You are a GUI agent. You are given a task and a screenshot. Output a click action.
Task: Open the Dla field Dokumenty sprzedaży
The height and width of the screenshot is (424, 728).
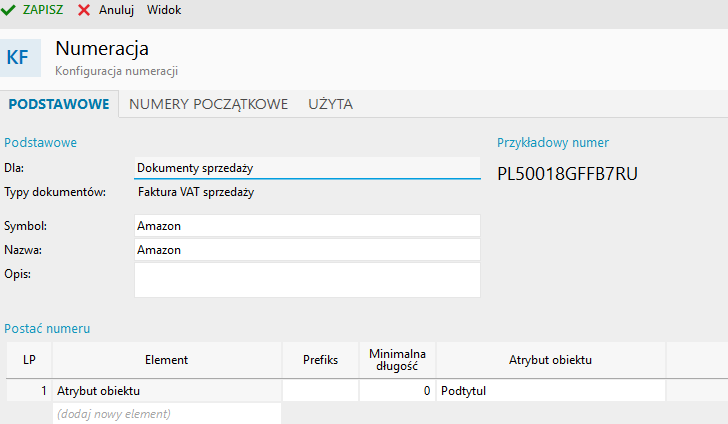307,167
